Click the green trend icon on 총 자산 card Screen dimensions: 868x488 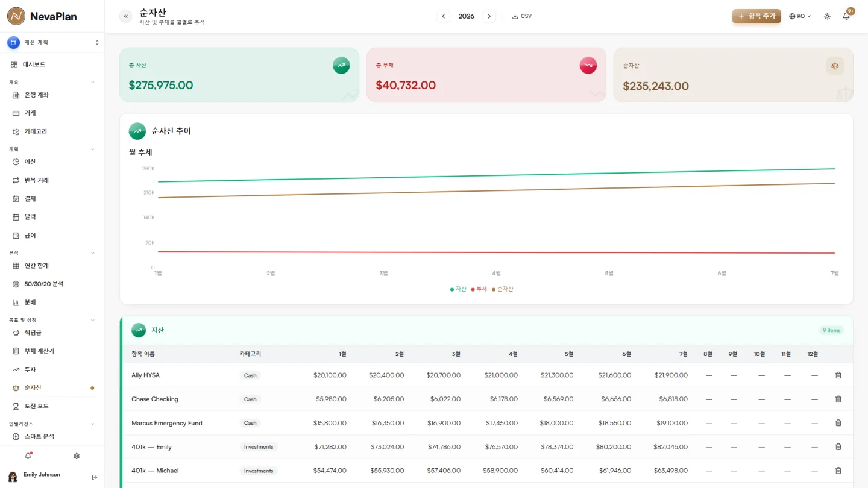tap(341, 65)
